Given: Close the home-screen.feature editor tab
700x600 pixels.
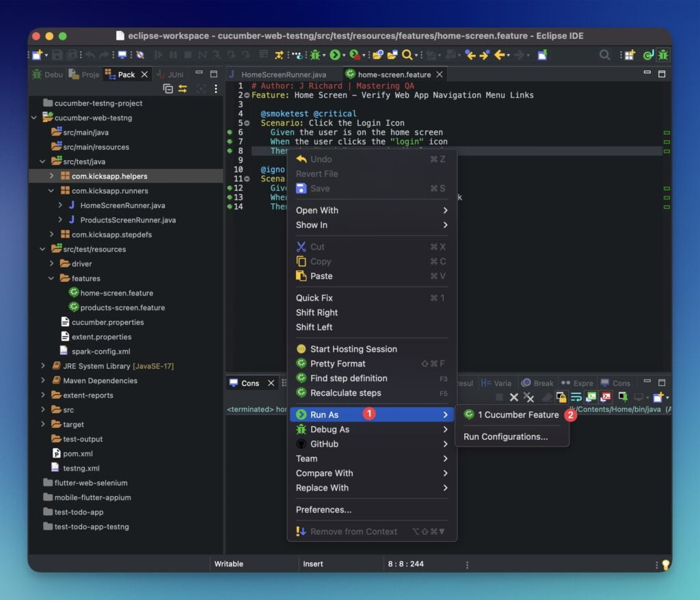Looking at the screenshot, I should (x=440, y=75).
